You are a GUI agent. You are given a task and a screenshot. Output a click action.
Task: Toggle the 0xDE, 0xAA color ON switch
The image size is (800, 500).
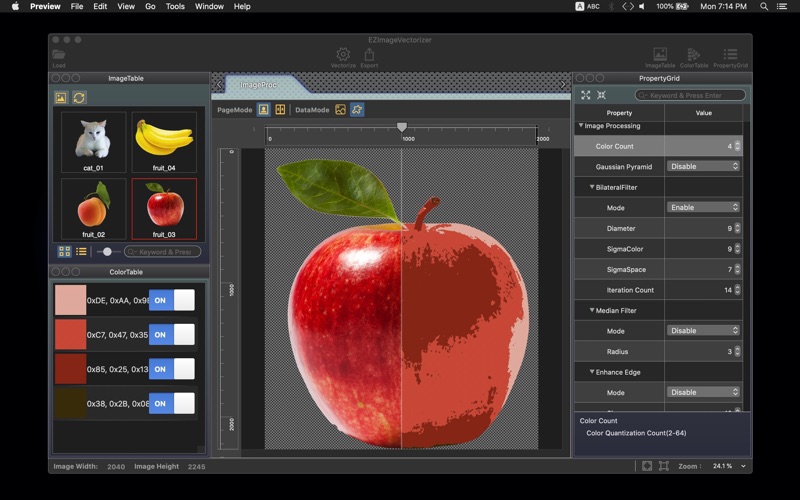click(171, 300)
